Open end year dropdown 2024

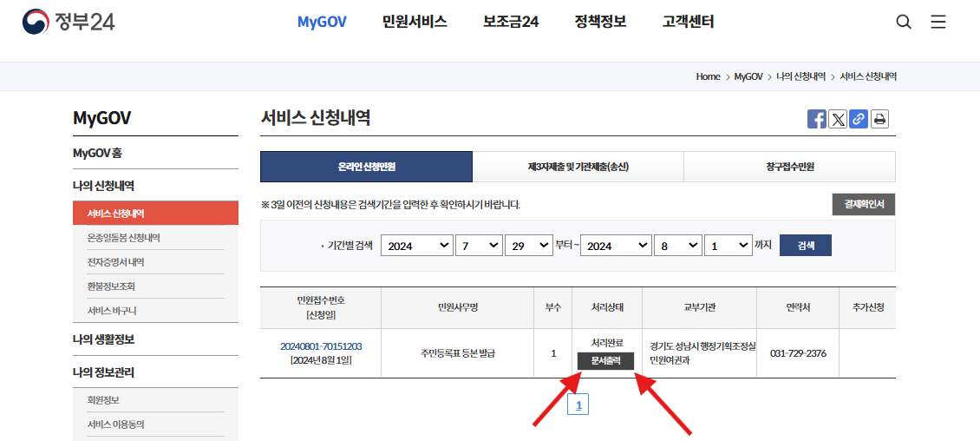[616, 246]
